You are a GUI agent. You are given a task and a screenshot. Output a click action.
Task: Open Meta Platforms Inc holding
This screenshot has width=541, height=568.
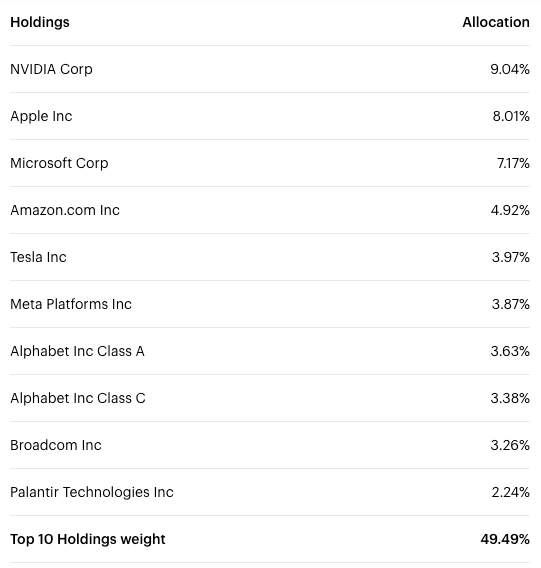[71, 304]
